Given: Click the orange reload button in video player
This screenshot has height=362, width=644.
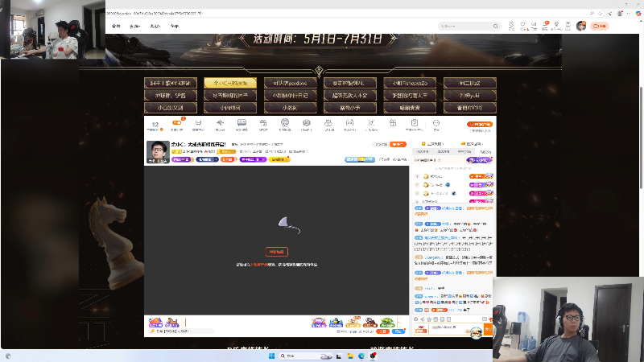Looking at the screenshot, I should click(276, 252).
